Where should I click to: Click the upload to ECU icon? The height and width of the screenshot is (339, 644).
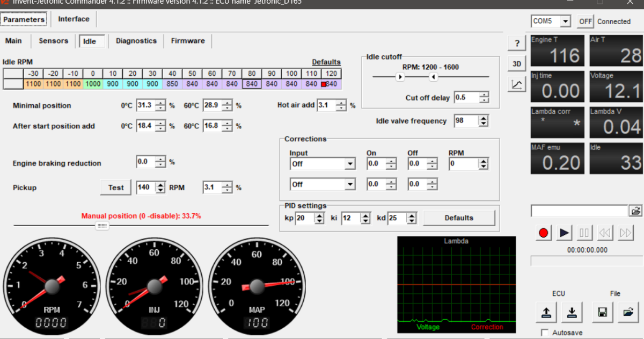(546, 312)
